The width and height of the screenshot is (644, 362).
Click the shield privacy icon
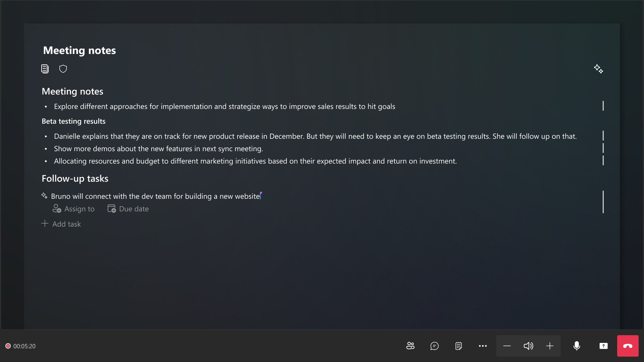tap(63, 69)
